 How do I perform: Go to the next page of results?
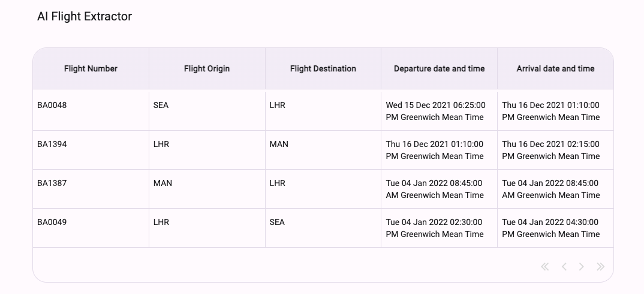tap(582, 266)
